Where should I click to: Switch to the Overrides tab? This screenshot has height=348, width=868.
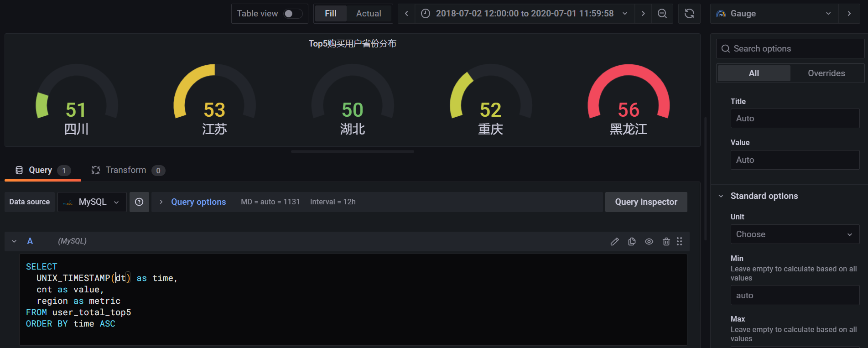pos(826,73)
